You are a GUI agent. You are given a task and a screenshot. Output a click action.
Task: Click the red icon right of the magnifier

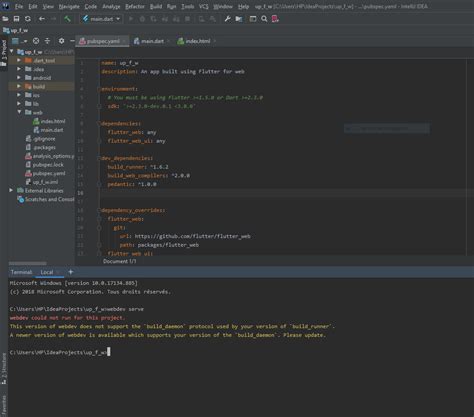click(x=275, y=19)
